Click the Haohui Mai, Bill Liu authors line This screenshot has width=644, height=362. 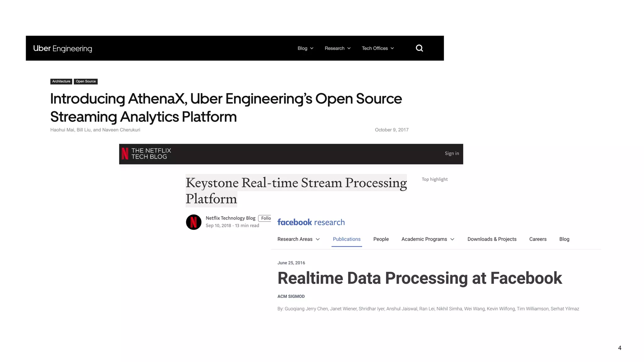(95, 130)
